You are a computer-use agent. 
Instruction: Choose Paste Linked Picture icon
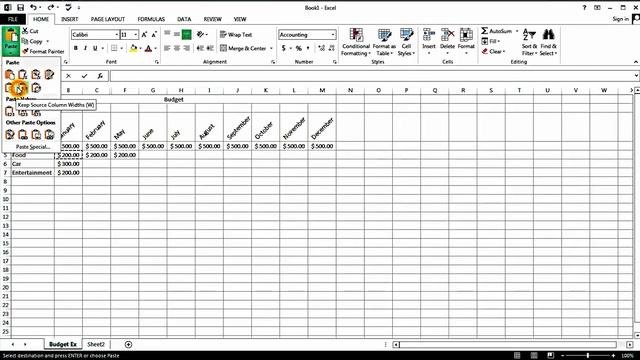(x=49, y=134)
